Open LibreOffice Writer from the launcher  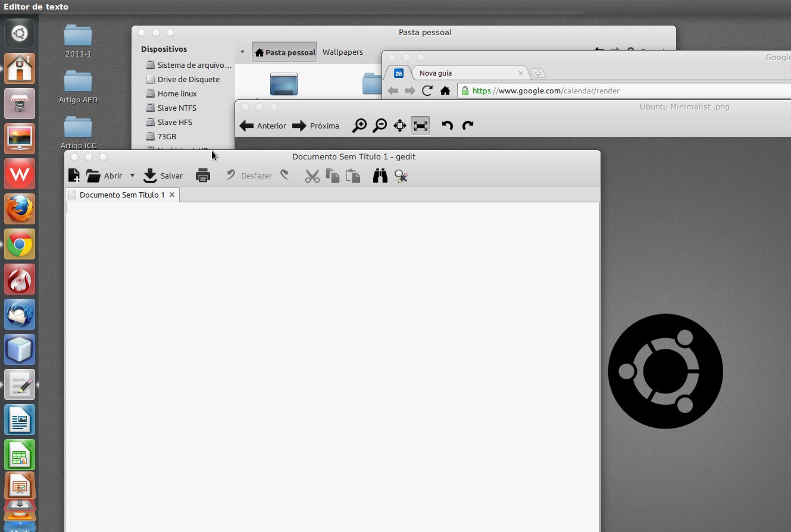coord(20,420)
